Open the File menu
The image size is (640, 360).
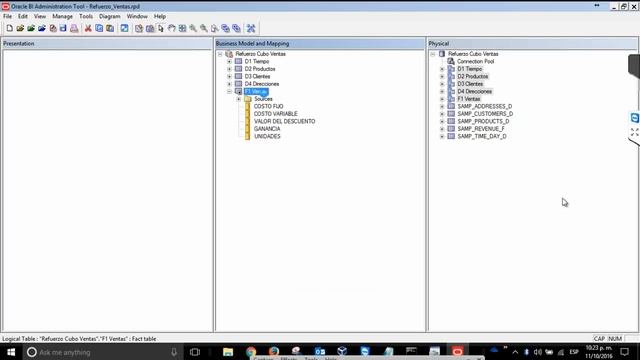pos(8,16)
